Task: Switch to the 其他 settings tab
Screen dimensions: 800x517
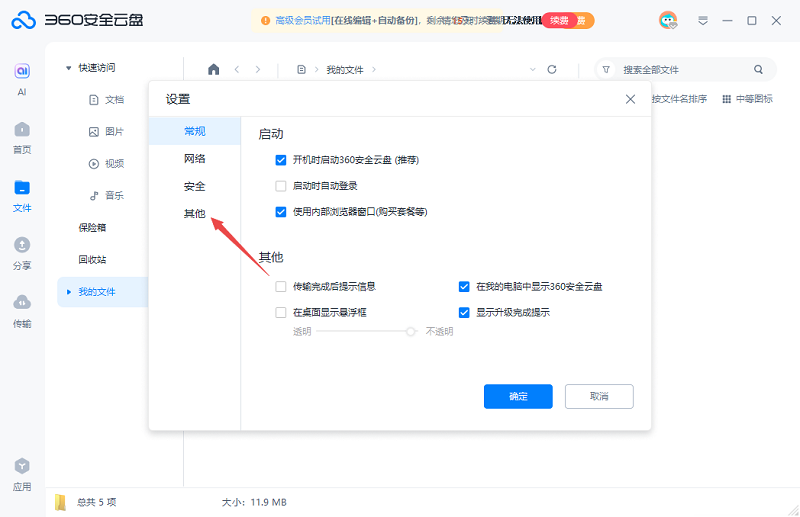Action: (x=194, y=214)
